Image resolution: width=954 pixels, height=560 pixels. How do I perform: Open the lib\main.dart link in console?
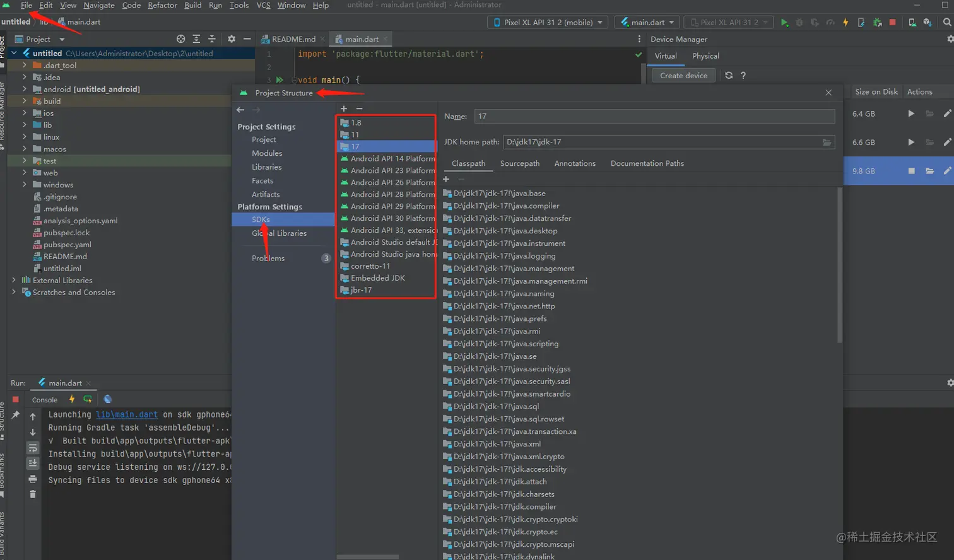tap(127, 414)
